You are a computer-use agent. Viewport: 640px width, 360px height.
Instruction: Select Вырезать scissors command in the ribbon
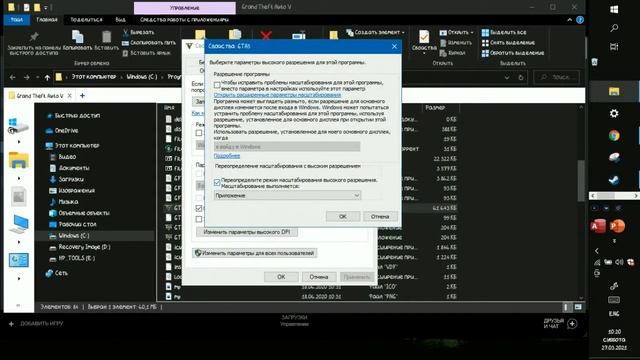coord(138,32)
